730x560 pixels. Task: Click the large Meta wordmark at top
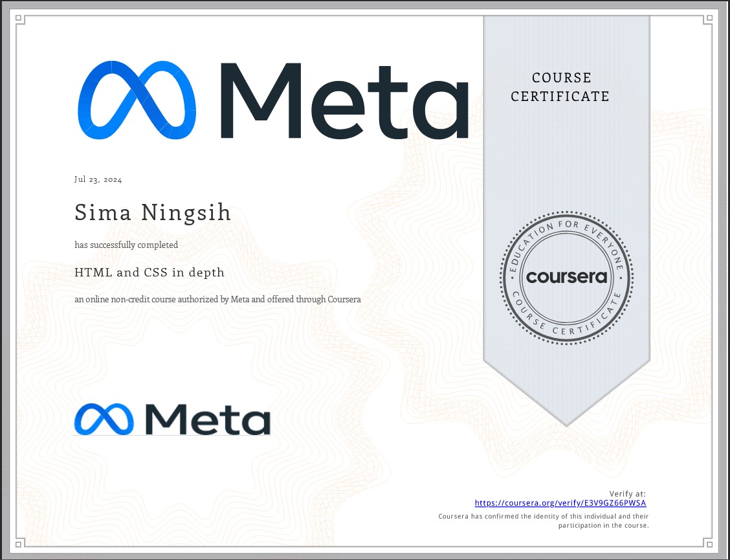344,102
